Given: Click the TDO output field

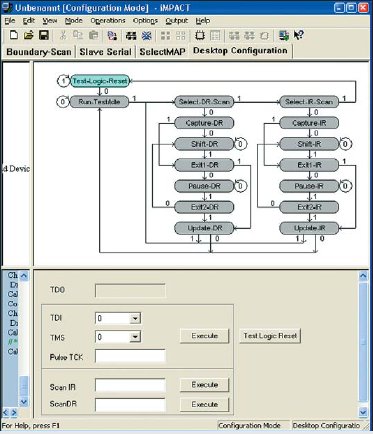Looking at the screenshot, I should tap(130, 290).
